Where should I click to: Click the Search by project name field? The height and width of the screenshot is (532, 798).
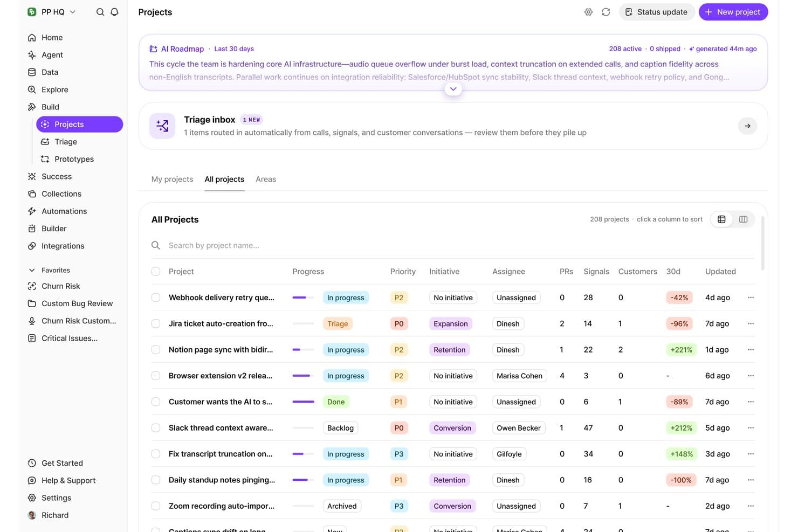coord(453,245)
